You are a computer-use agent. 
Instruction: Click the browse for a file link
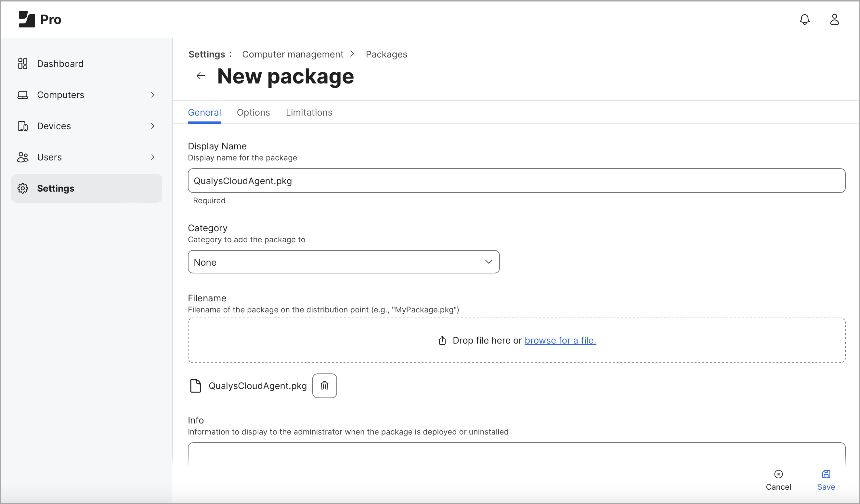560,340
